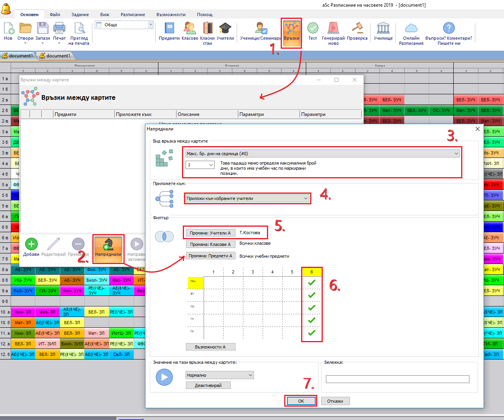Toggle the Wednesday period 6 checkmark
This screenshot has width=504, height=420.
click(x=312, y=308)
